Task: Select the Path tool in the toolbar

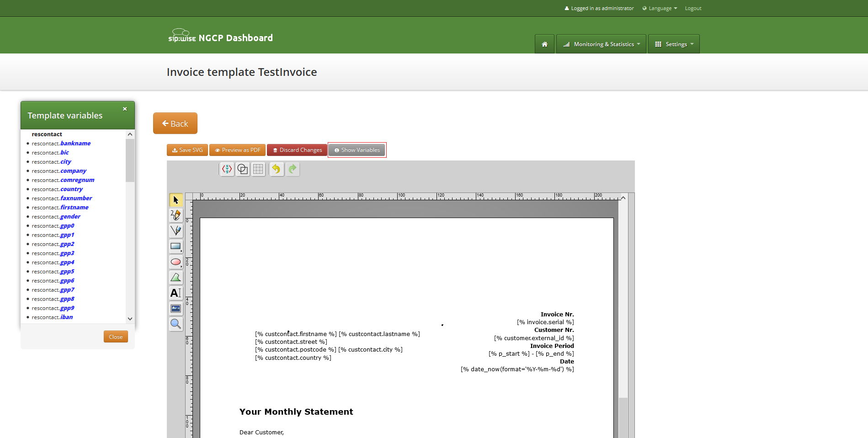Action: point(176,231)
